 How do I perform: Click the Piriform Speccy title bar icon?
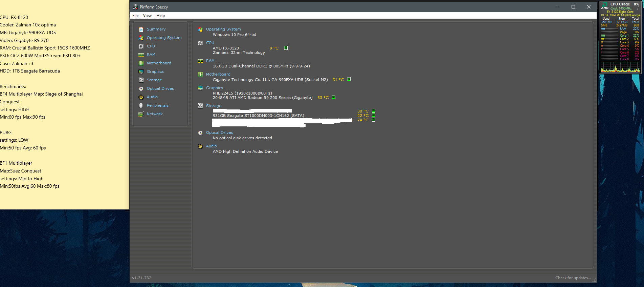click(135, 7)
